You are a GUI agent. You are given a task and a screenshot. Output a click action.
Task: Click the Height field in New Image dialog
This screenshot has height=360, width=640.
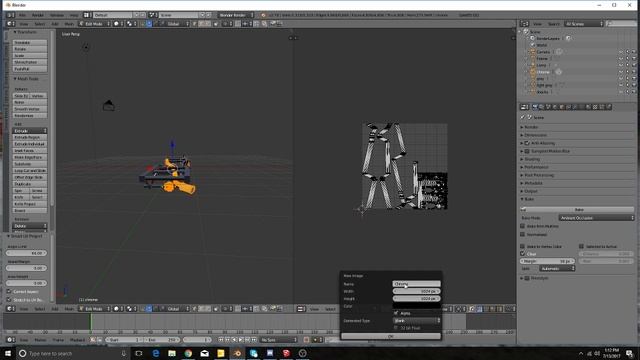click(416, 299)
